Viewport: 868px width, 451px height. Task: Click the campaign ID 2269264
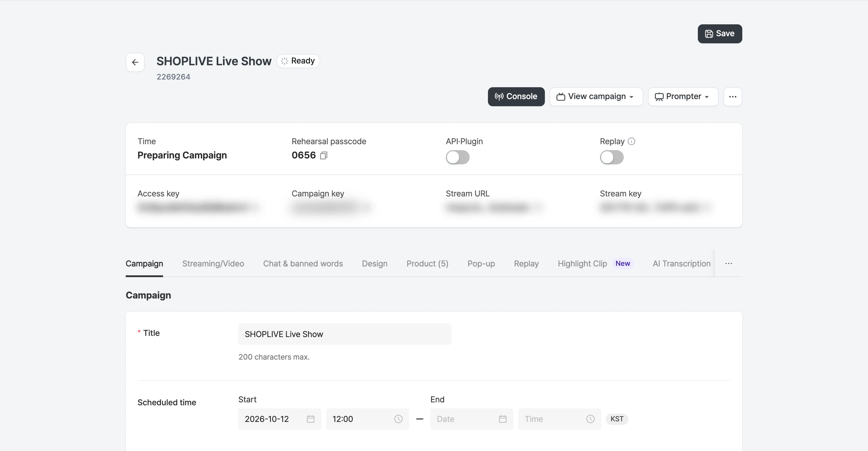click(x=173, y=77)
